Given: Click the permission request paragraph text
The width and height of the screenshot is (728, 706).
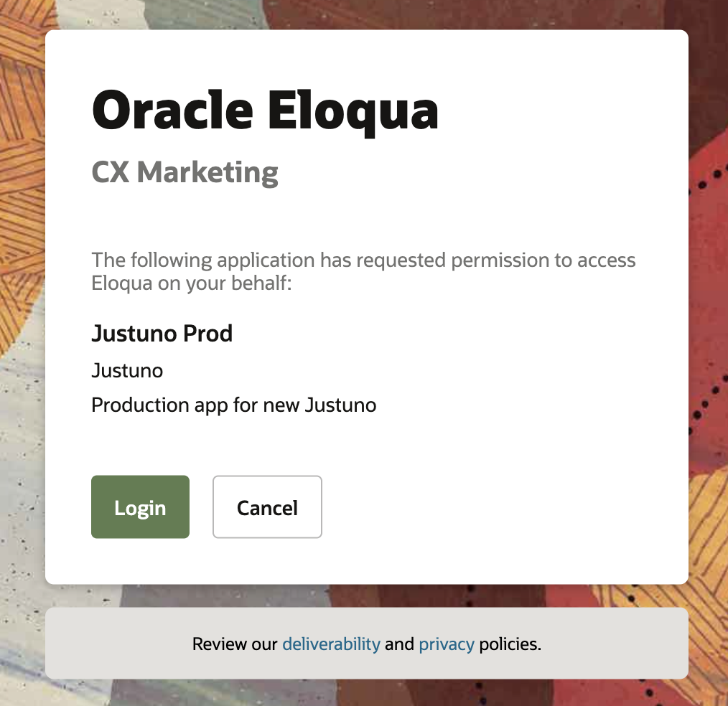Looking at the screenshot, I should (x=363, y=271).
